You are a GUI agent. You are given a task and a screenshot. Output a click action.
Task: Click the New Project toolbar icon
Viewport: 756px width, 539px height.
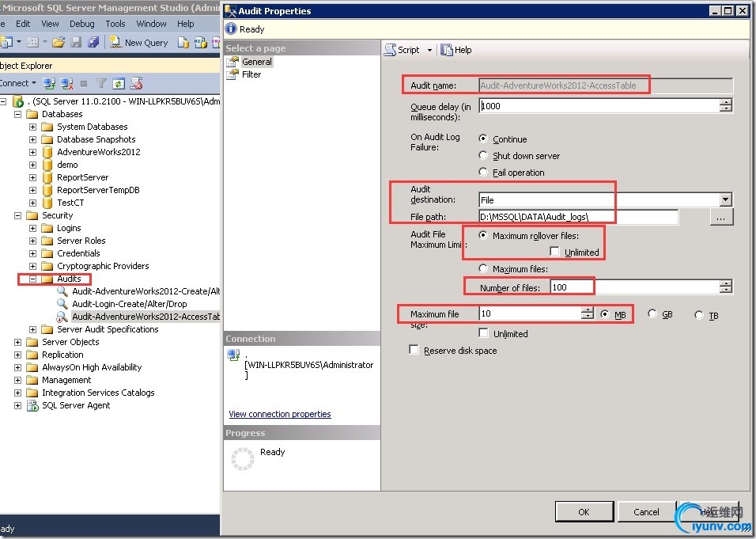coord(6,43)
